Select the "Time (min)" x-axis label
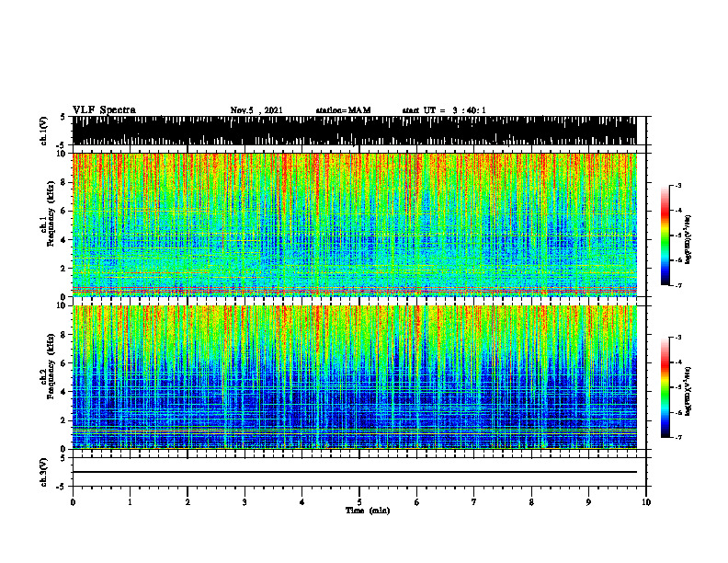Image resolution: width=728 pixels, height=563 pixels. click(368, 511)
